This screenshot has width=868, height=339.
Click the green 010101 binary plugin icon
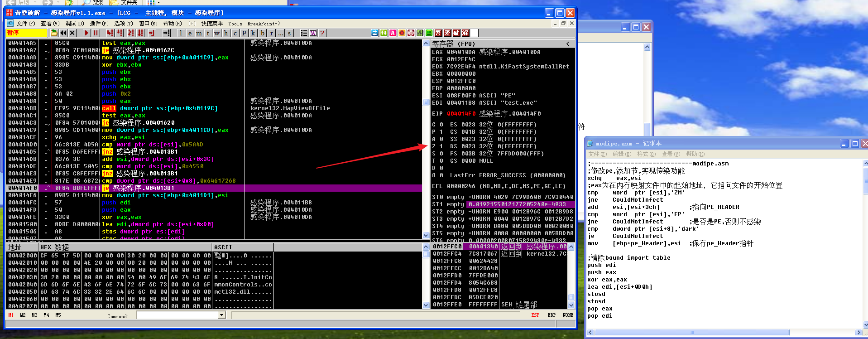coord(420,33)
